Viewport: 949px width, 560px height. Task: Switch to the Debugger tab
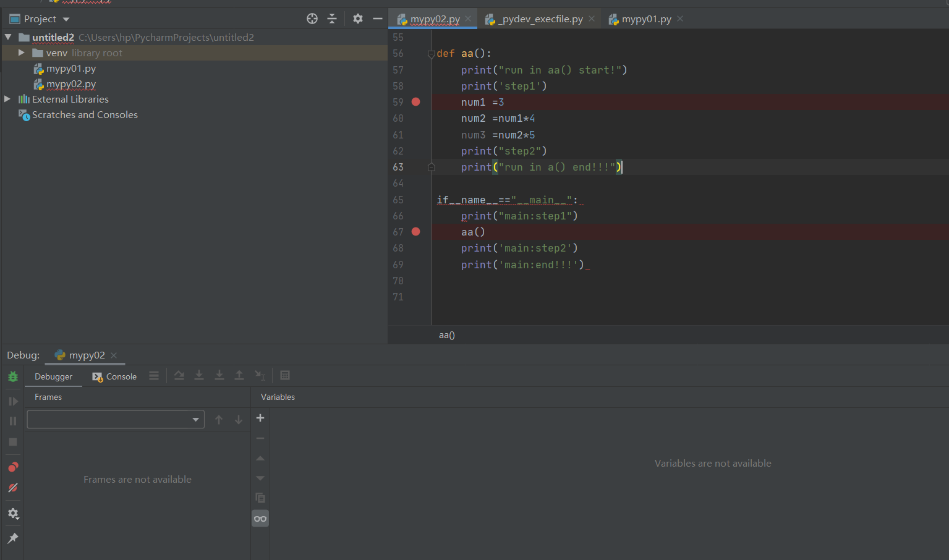(x=53, y=376)
